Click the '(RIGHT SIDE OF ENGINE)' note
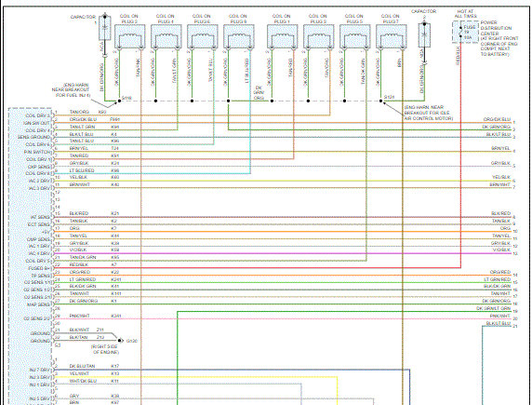532x405 pixels. point(105,349)
